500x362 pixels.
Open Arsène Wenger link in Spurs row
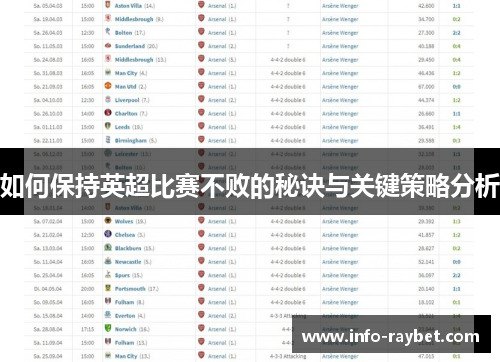point(340,276)
